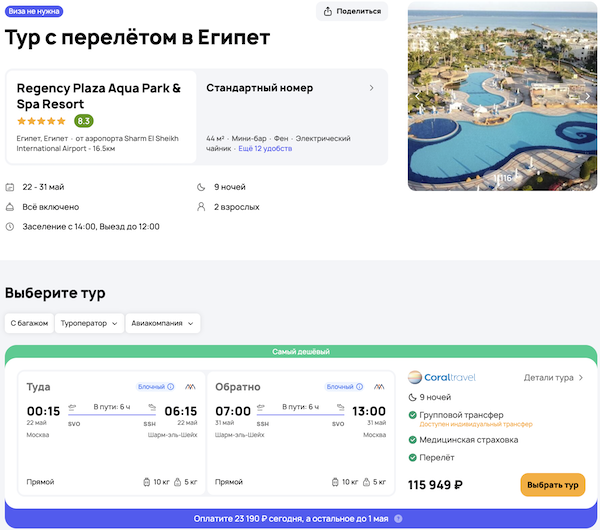Click the Поделиться share button
The height and width of the screenshot is (530, 600).
tap(352, 11)
